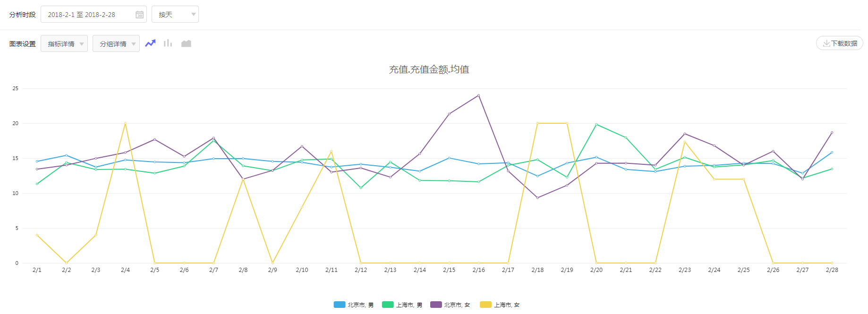Click the purple peak data point on 2/16
The height and width of the screenshot is (314, 868).
pos(478,95)
